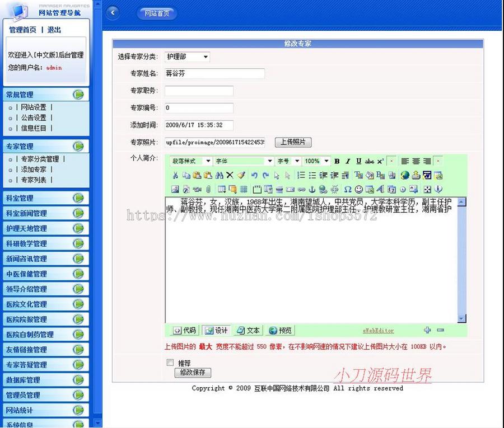Viewport: 504px width, 428px height.
Task: Switch editor to 代码 mode
Action: click(x=184, y=330)
